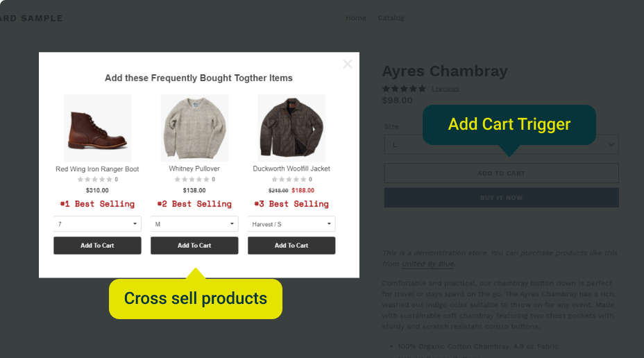
Task: Close the Frequently Bought Together popup
Action: pyautogui.click(x=348, y=65)
